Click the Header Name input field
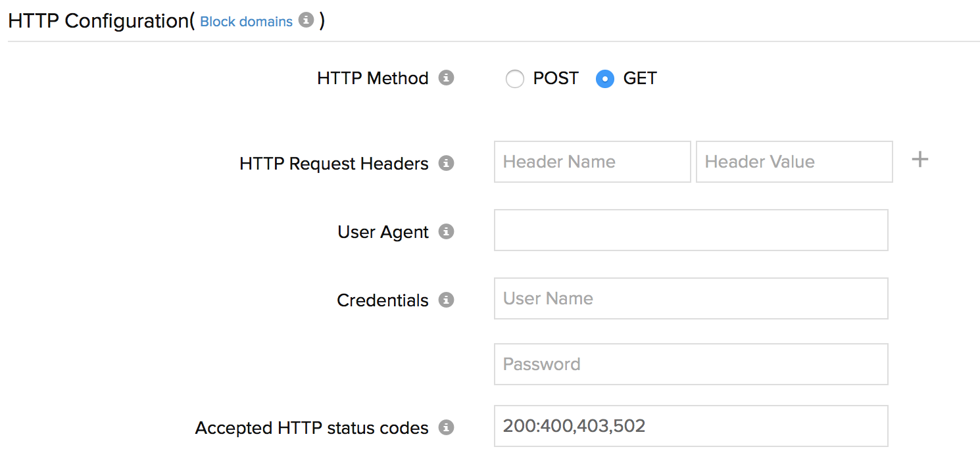 pyautogui.click(x=592, y=162)
